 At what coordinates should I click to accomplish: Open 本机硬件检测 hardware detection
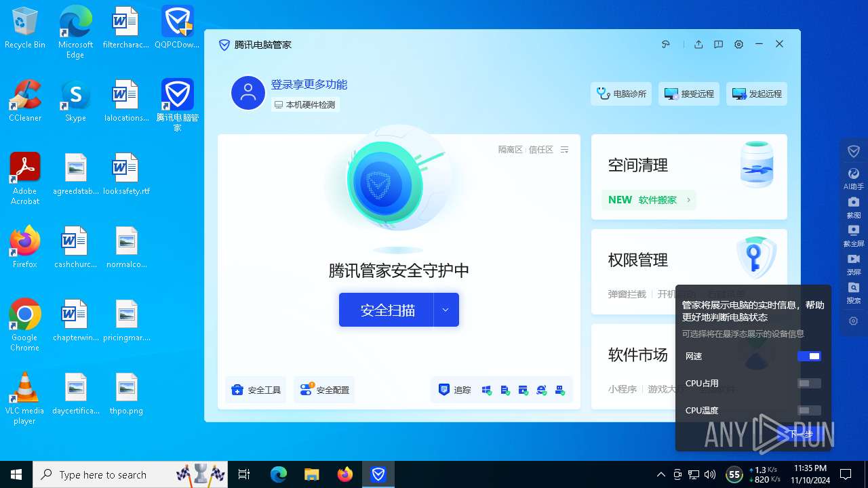click(304, 104)
